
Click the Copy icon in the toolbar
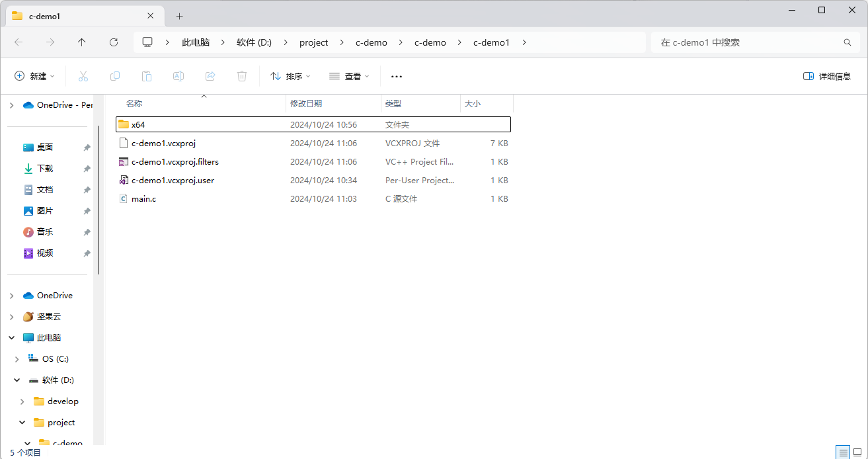click(x=115, y=76)
